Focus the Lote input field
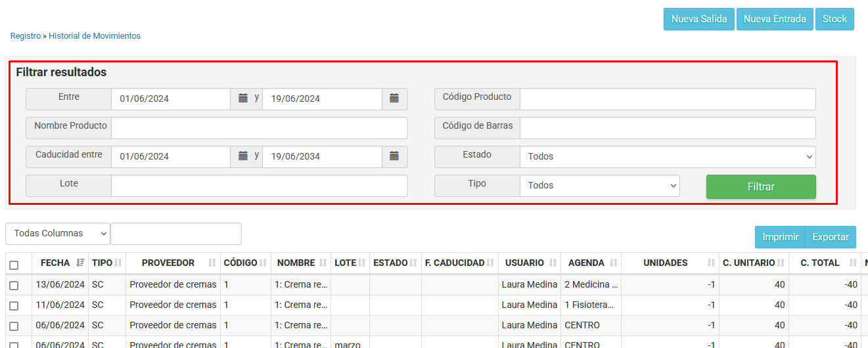This screenshot has height=348, width=868. (260, 185)
